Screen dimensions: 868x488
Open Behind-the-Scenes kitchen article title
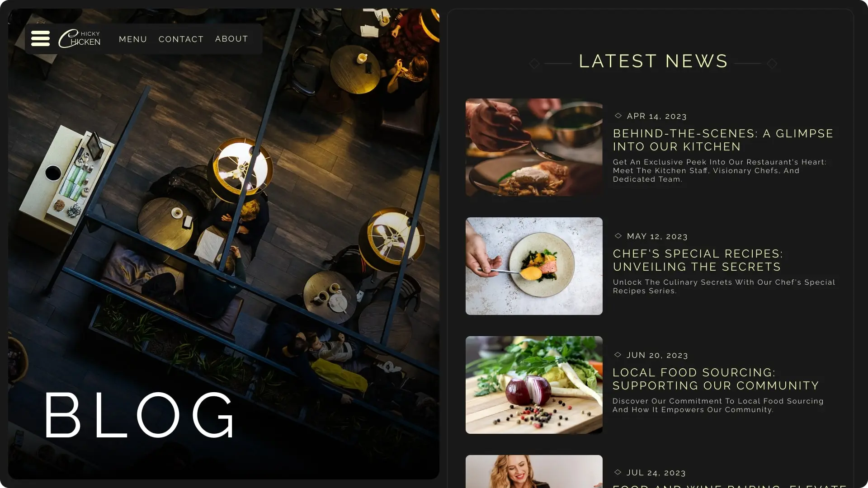click(x=723, y=140)
